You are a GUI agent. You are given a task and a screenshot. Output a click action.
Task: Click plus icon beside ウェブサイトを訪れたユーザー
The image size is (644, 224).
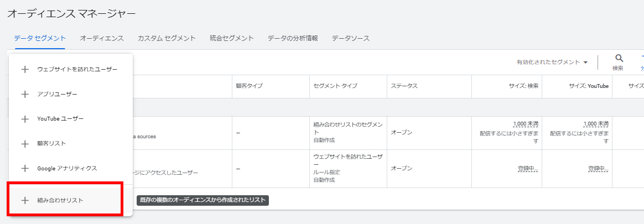pyautogui.click(x=25, y=70)
